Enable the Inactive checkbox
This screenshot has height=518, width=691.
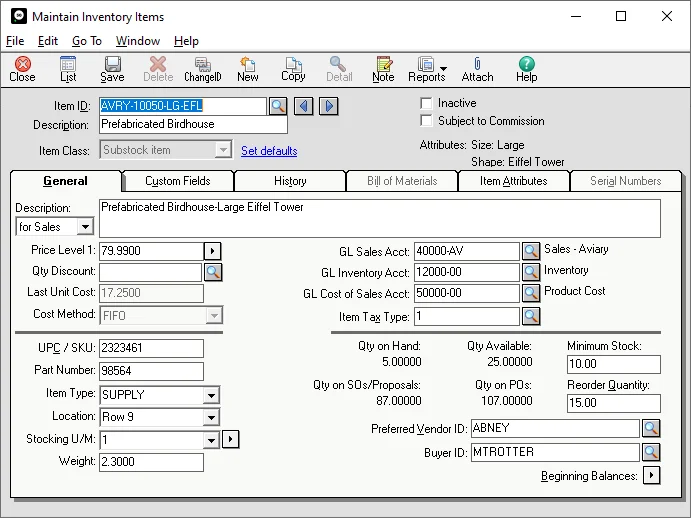click(x=427, y=103)
